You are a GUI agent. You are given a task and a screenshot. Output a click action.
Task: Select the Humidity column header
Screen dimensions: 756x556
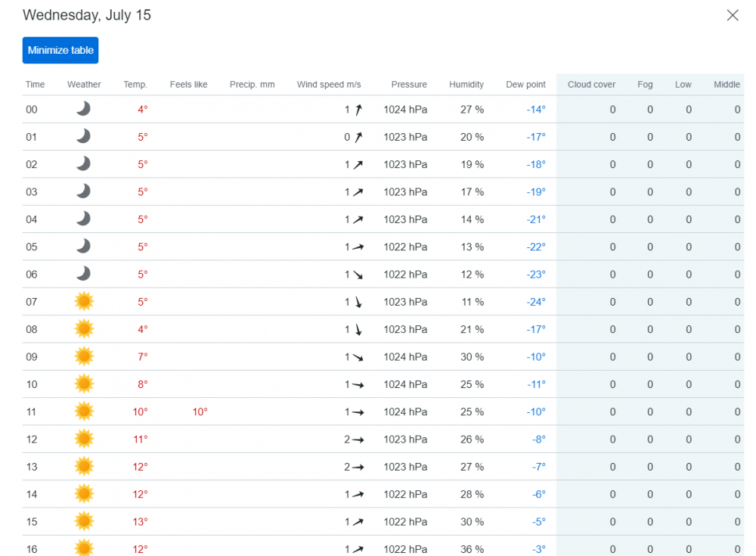(466, 85)
